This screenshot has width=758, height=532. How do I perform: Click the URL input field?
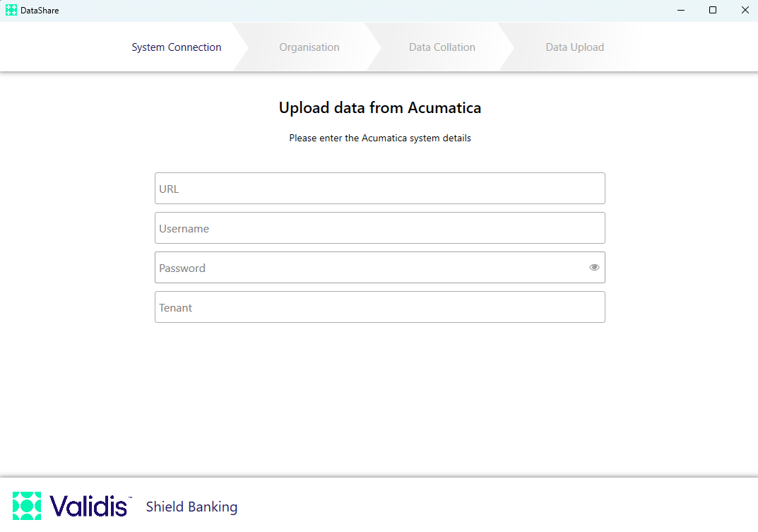coord(379,188)
